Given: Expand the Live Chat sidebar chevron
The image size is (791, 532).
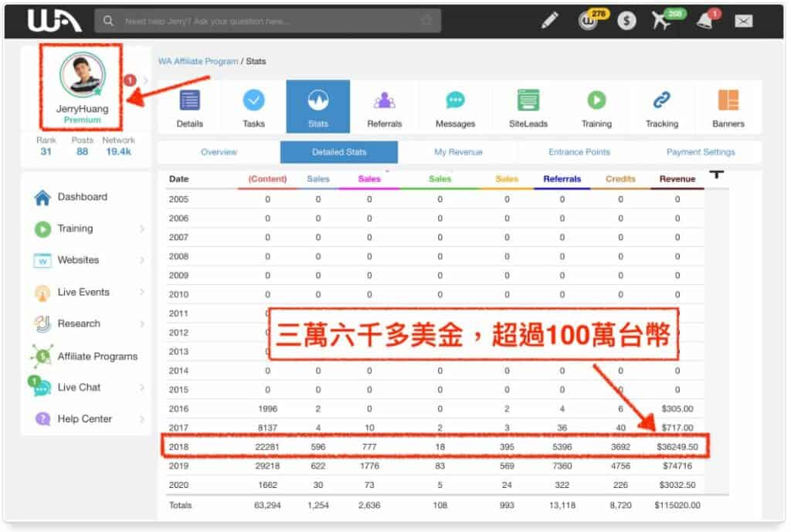Looking at the screenshot, I should pos(142,388).
